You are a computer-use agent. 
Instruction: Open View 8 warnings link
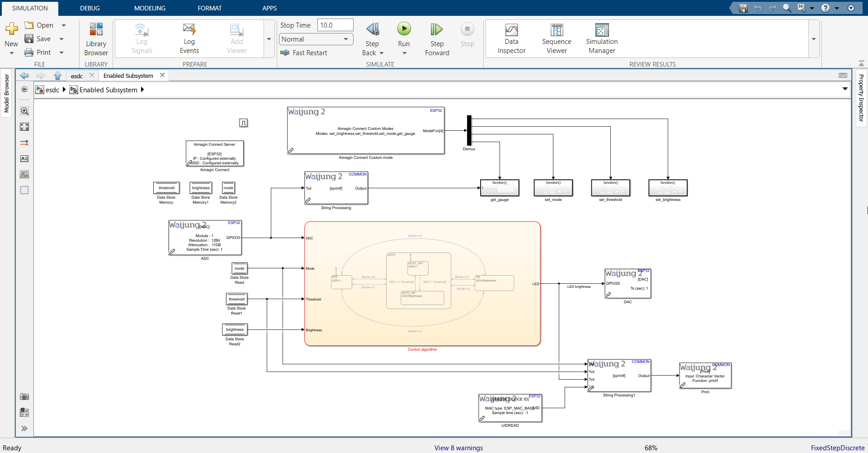pyautogui.click(x=458, y=448)
